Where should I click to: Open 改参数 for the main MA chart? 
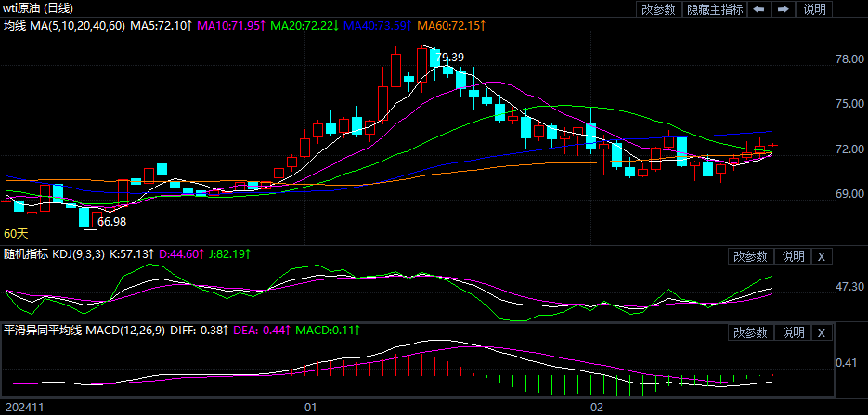point(658,9)
